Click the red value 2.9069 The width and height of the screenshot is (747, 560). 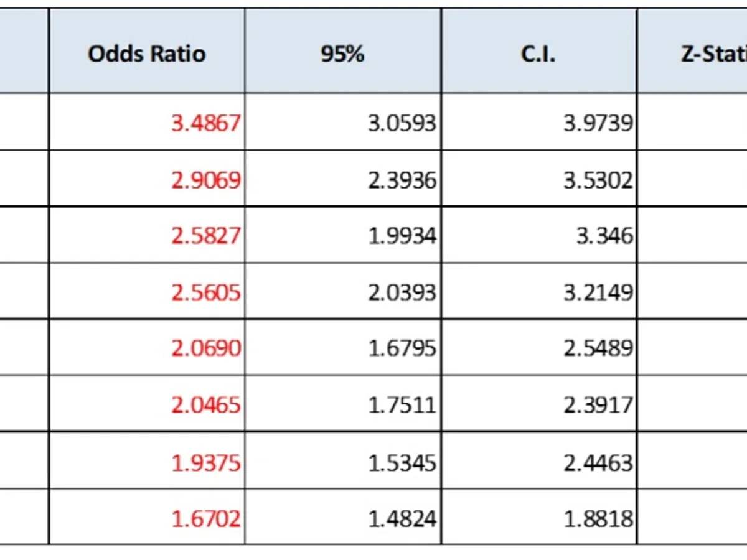[205, 180]
